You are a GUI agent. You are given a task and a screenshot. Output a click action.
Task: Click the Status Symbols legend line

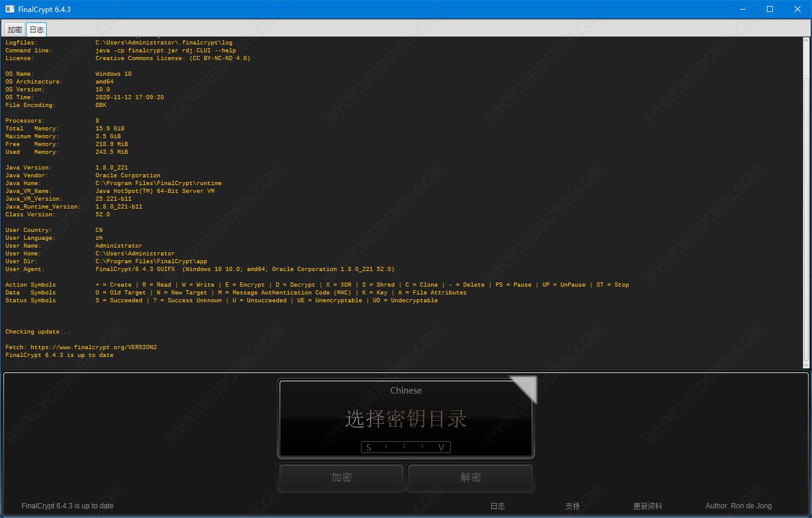[x=222, y=300]
